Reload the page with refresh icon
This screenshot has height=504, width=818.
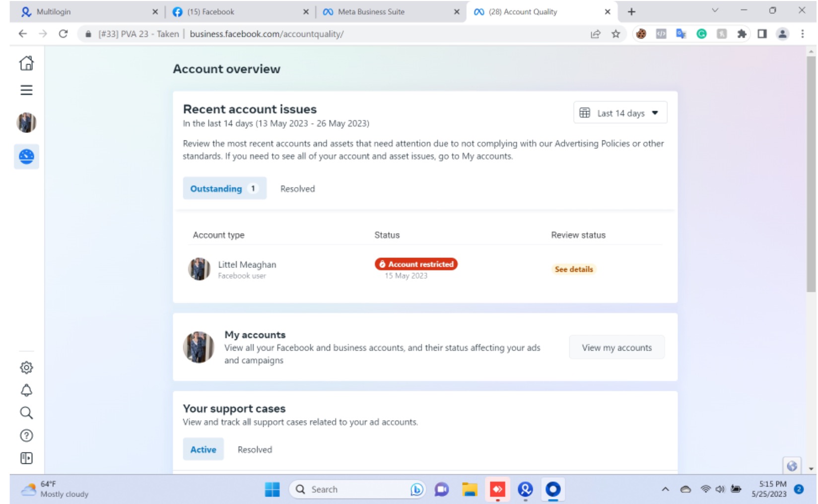63,34
